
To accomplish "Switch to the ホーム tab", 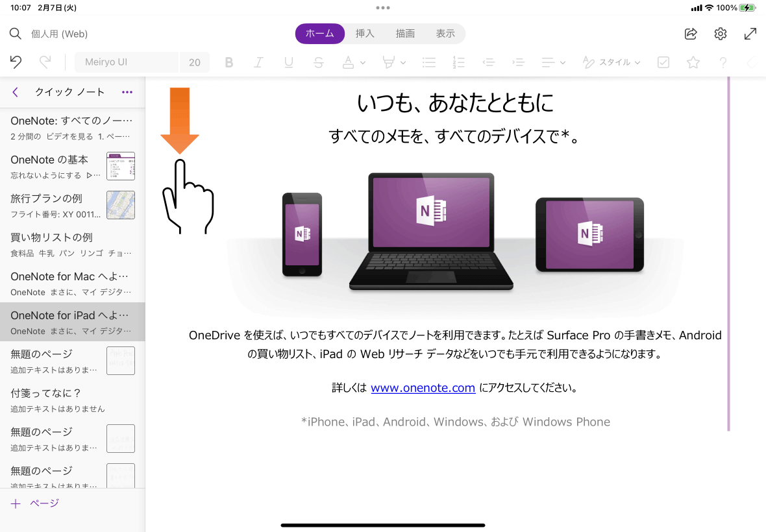I will pyautogui.click(x=320, y=34).
